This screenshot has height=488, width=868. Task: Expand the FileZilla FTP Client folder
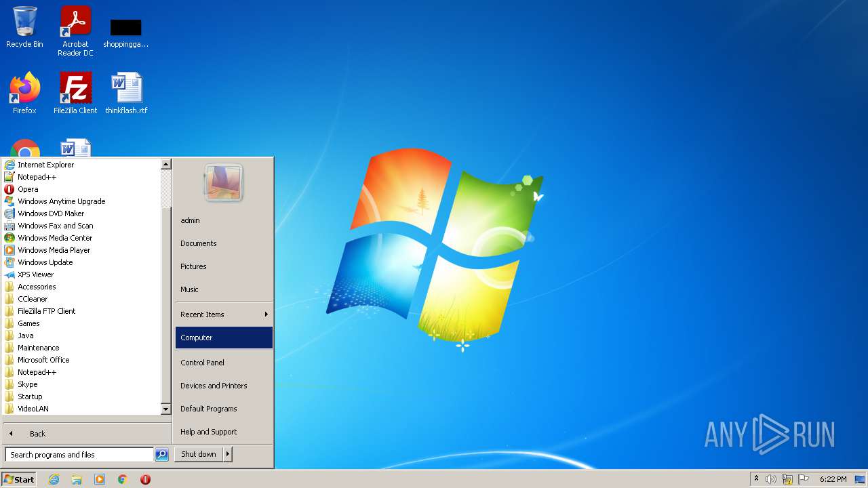tap(81, 311)
